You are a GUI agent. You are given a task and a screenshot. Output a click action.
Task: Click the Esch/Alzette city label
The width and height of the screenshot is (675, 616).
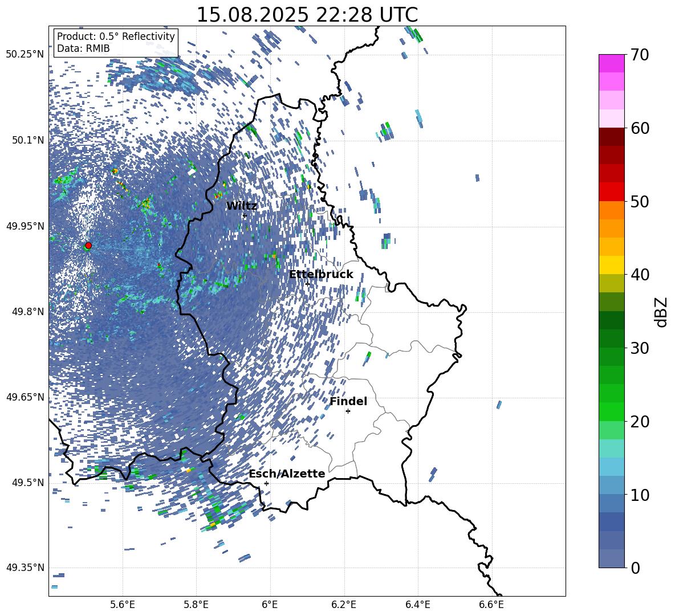(287, 474)
